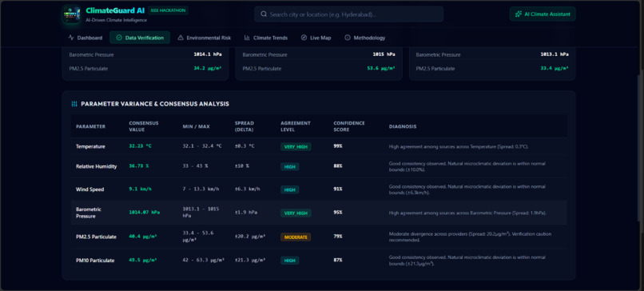Click the CONFIDENCE SCORE column header

(349, 126)
